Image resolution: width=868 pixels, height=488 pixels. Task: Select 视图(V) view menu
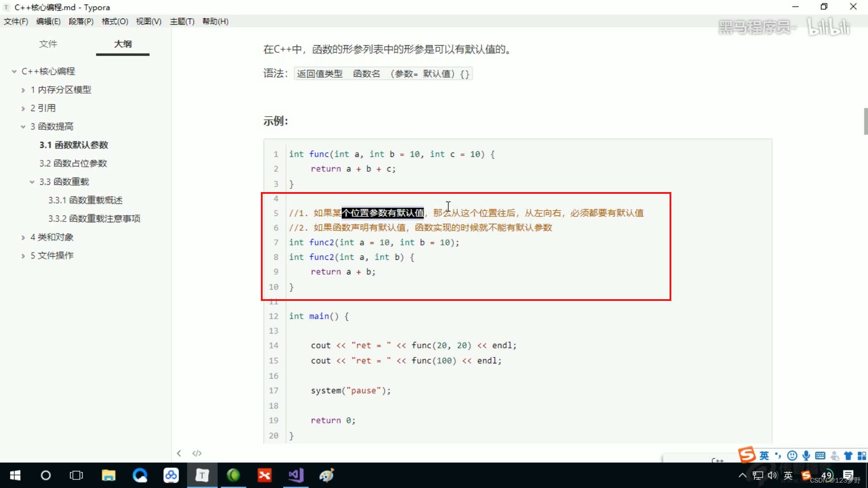(x=148, y=21)
